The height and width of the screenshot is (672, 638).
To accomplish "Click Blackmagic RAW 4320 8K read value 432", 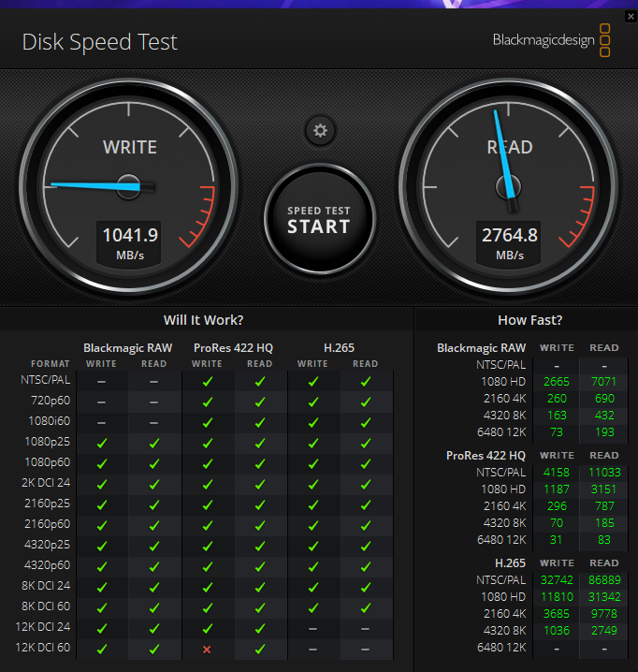I will [x=604, y=416].
